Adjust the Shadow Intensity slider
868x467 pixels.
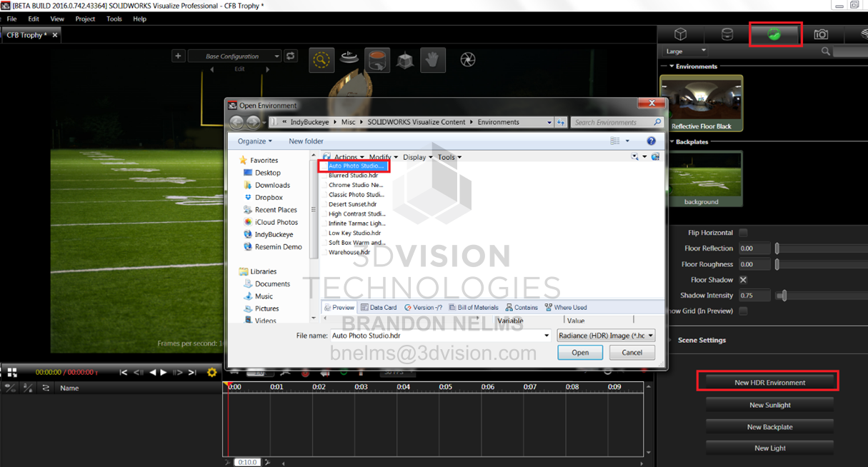click(x=784, y=296)
